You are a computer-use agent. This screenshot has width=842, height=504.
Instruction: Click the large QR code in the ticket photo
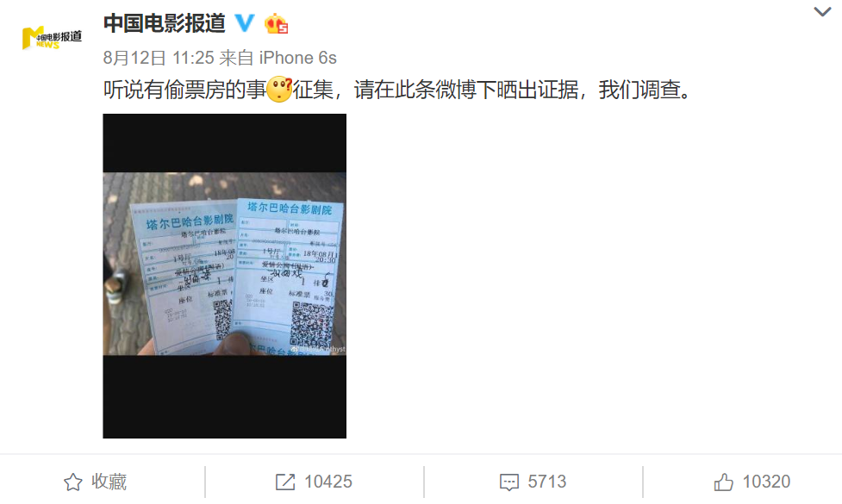tap(311, 324)
